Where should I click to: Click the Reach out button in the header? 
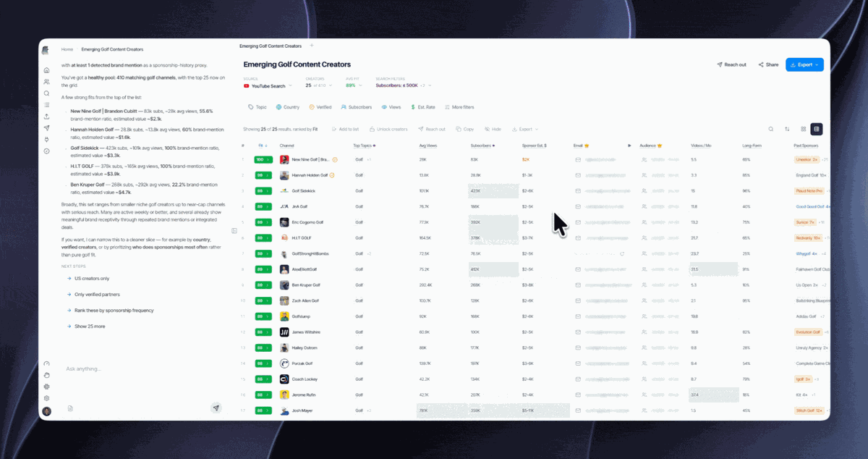click(731, 64)
